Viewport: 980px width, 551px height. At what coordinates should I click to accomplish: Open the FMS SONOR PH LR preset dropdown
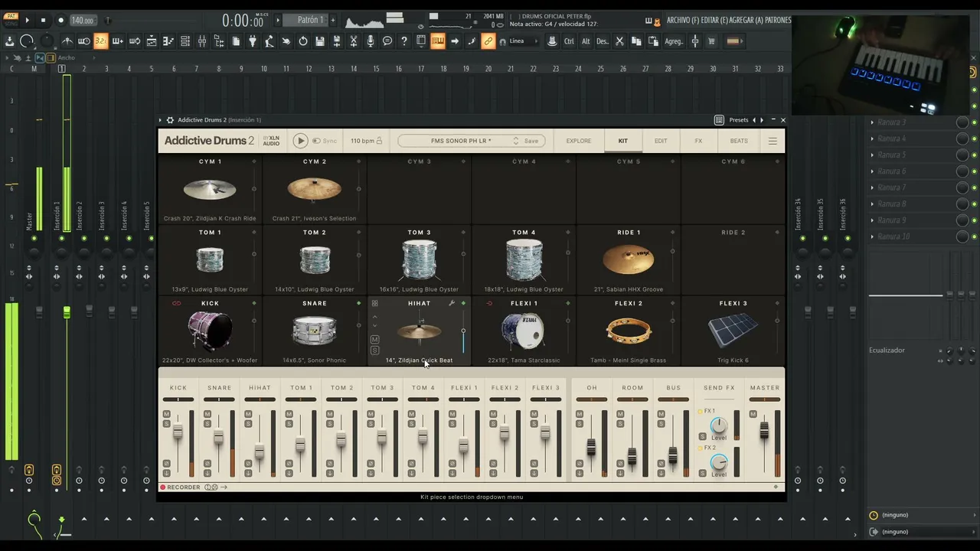point(471,141)
